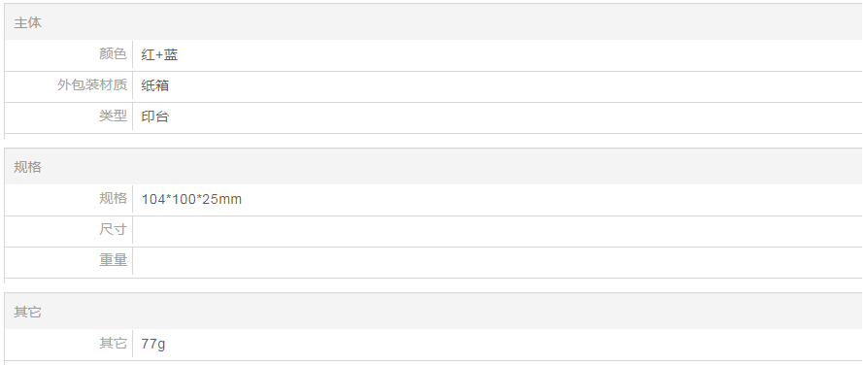Click the 规格 header bar's blank area

tap(451, 167)
